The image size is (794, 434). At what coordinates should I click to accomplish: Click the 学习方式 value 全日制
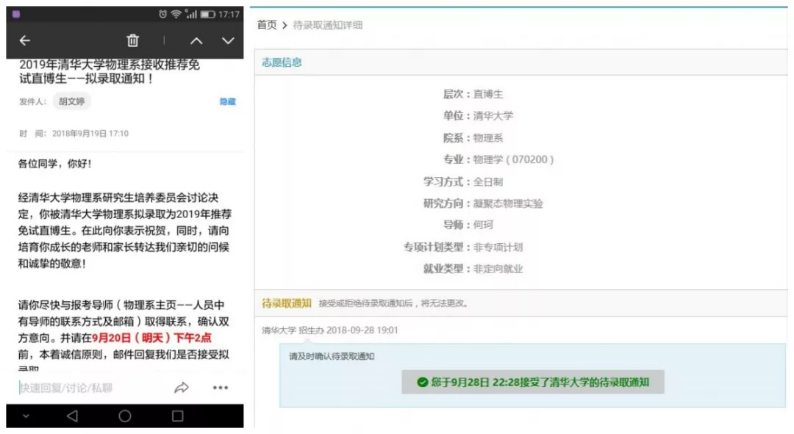pyautogui.click(x=488, y=182)
